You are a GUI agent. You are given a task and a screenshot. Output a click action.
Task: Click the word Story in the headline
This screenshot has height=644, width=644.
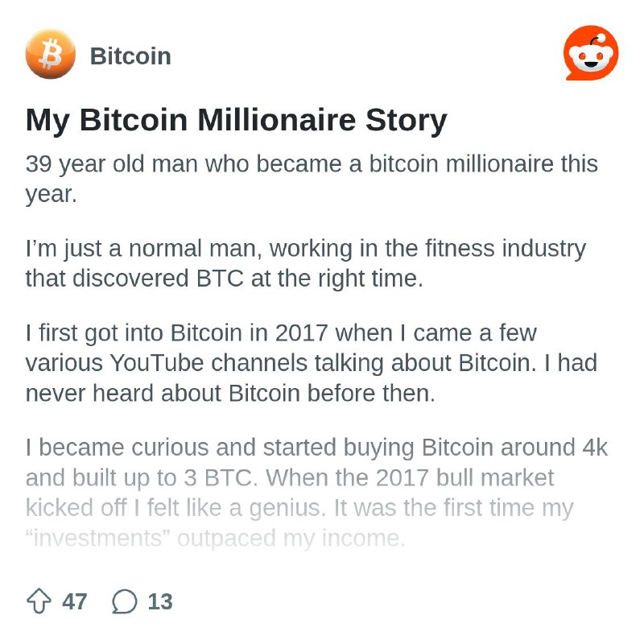tap(407, 120)
